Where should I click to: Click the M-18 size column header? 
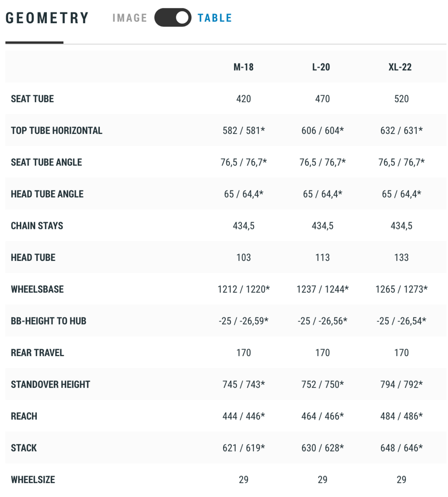243,67
